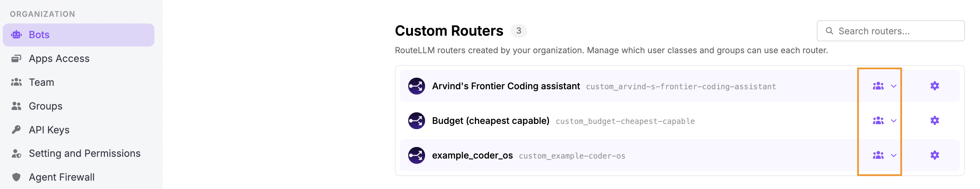Click the user group icon for Budget router
This screenshot has width=980, height=189.
pyautogui.click(x=878, y=121)
